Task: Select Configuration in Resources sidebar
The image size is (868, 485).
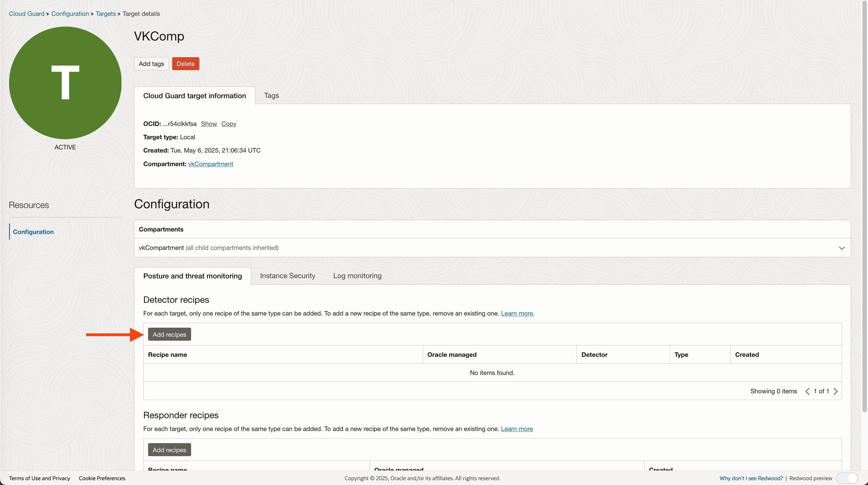Action: point(33,232)
